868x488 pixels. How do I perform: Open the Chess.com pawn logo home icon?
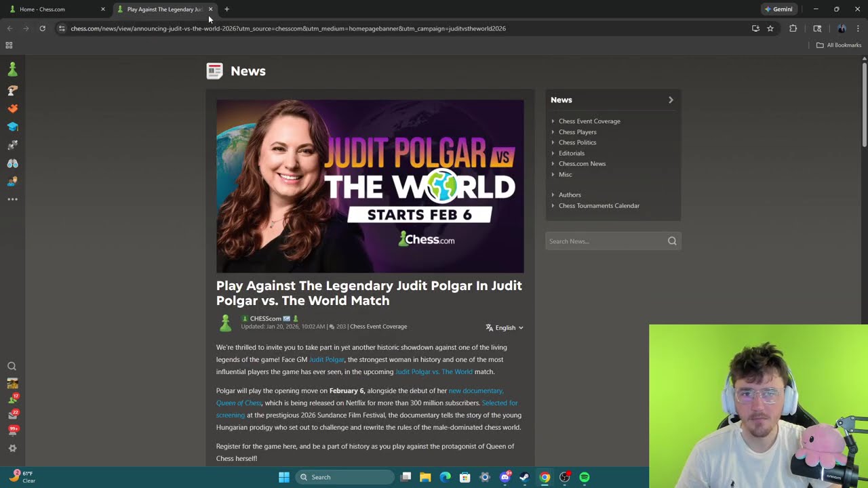(x=12, y=69)
